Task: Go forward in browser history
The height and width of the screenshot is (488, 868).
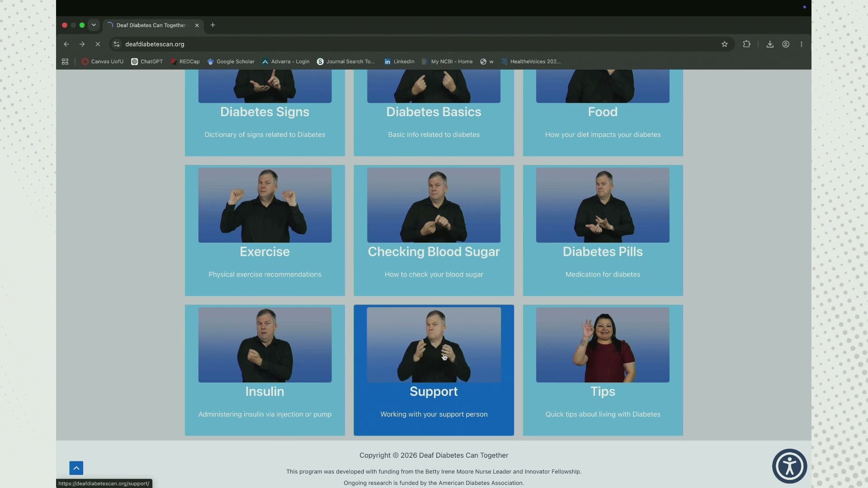Action: click(x=82, y=44)
